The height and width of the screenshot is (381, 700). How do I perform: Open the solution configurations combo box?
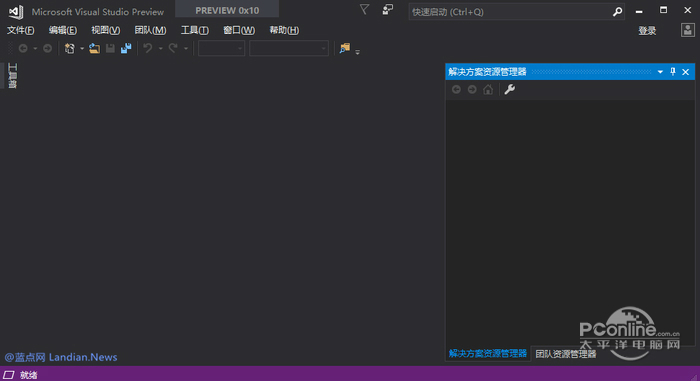click(x=221, y=48)
